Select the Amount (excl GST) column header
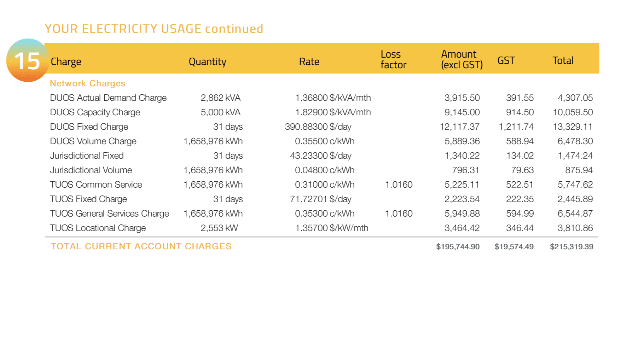The height and width of the screenshot is (362, 644). (462, 59)
